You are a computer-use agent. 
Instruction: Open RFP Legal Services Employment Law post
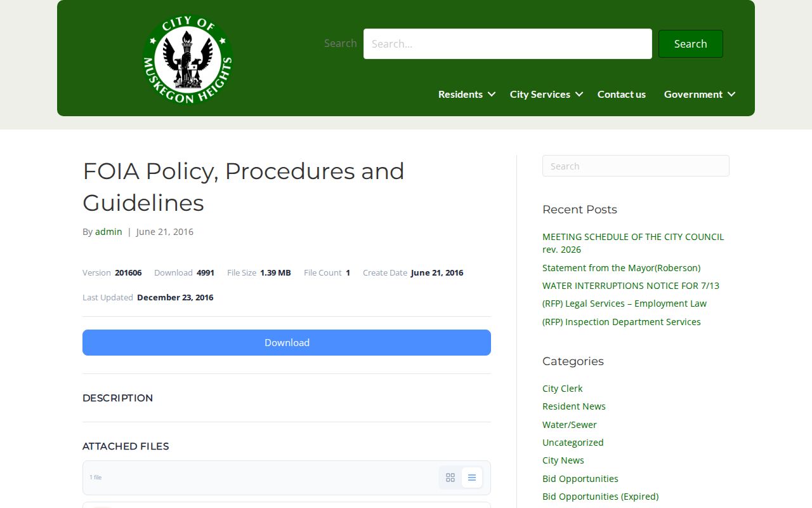coord(624,304)
